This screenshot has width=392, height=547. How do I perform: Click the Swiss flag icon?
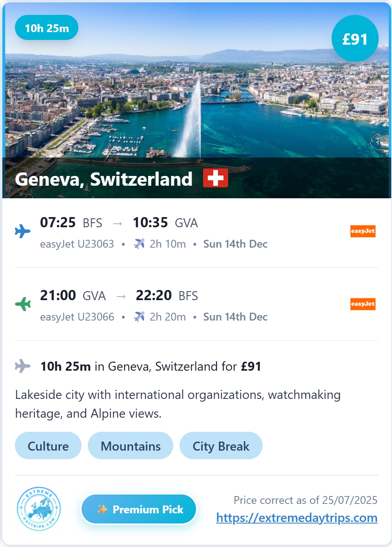point(216,178)
